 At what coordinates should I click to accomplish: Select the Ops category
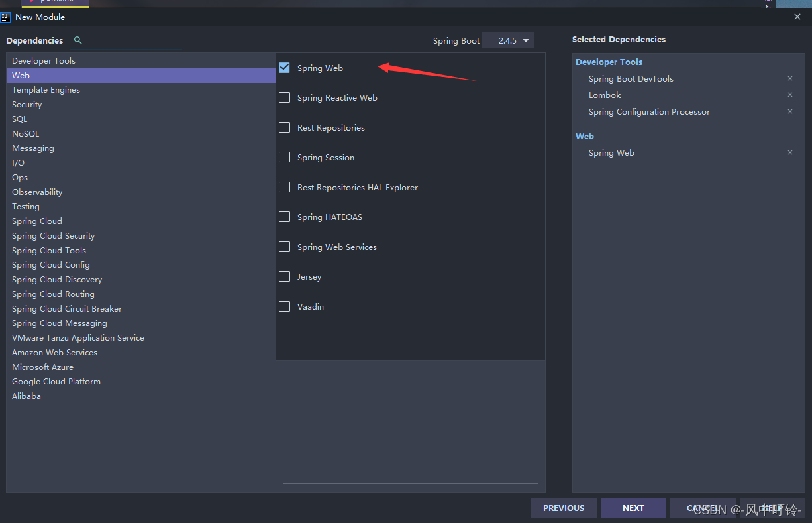click(x=141, y=177)
